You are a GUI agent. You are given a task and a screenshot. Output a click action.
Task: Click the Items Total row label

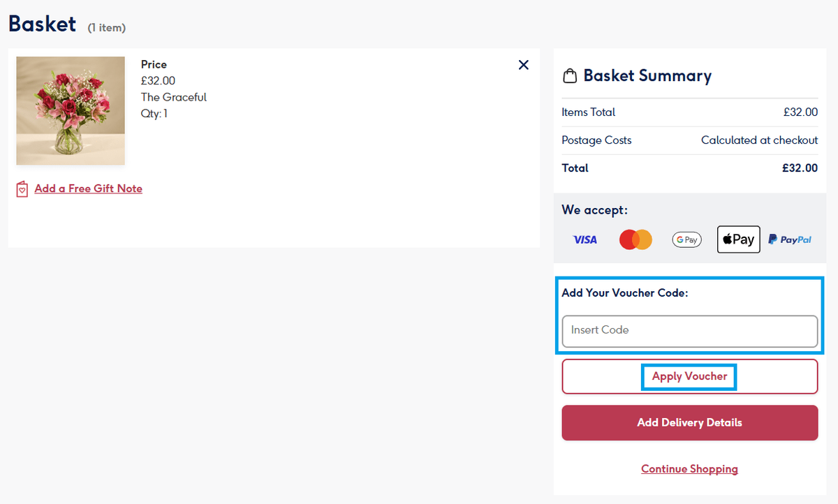point(589,112)
